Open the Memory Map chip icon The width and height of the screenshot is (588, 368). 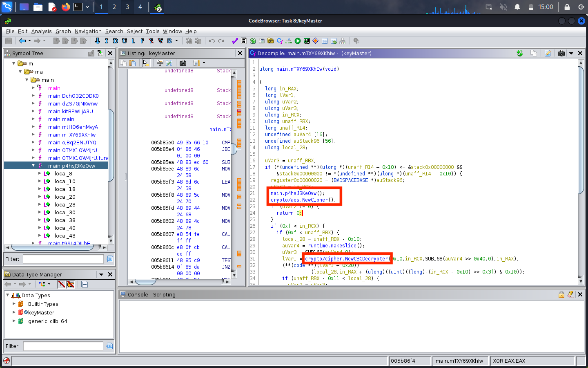pyautogui.click(x=307, y=41)
